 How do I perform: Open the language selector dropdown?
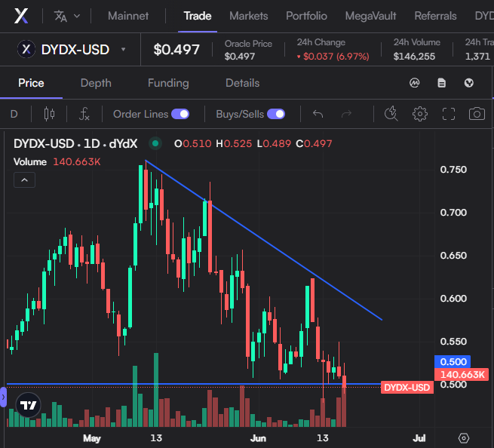coord(67,16)
